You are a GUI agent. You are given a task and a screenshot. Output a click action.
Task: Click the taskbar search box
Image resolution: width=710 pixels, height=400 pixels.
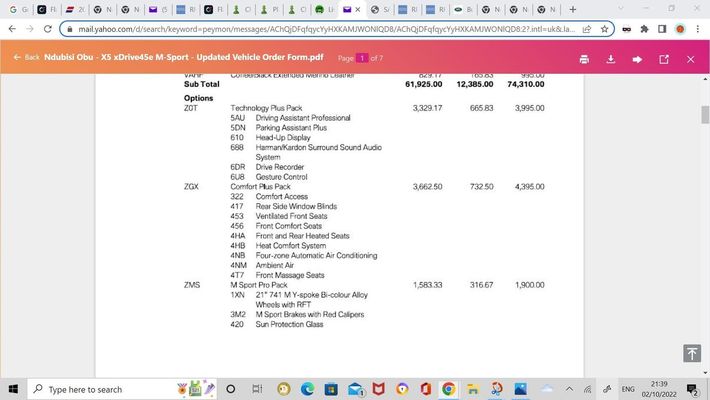coord(122,389)
